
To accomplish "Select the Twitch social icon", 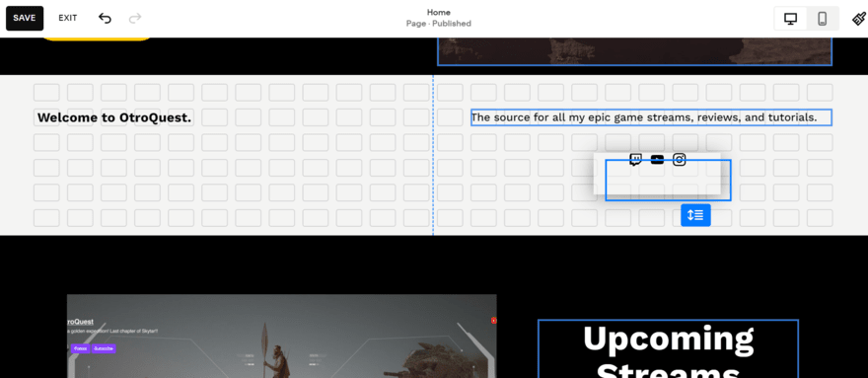I will [x=635, y=160].
